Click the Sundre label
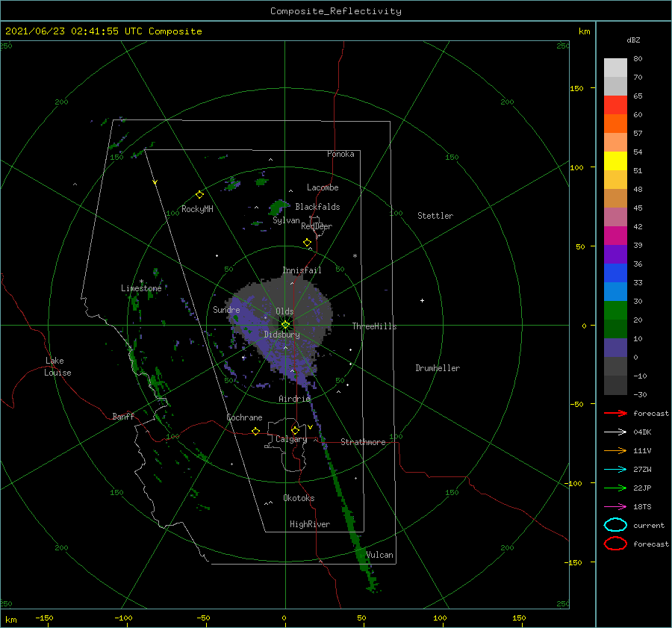The width and height of the screenshot is (672, 628). (226, 309)
